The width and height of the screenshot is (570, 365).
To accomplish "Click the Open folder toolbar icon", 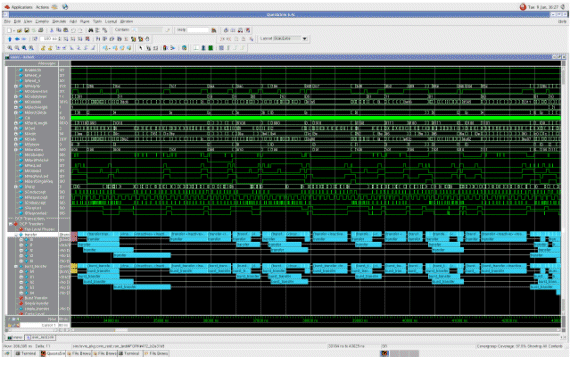I will (19, 30).
